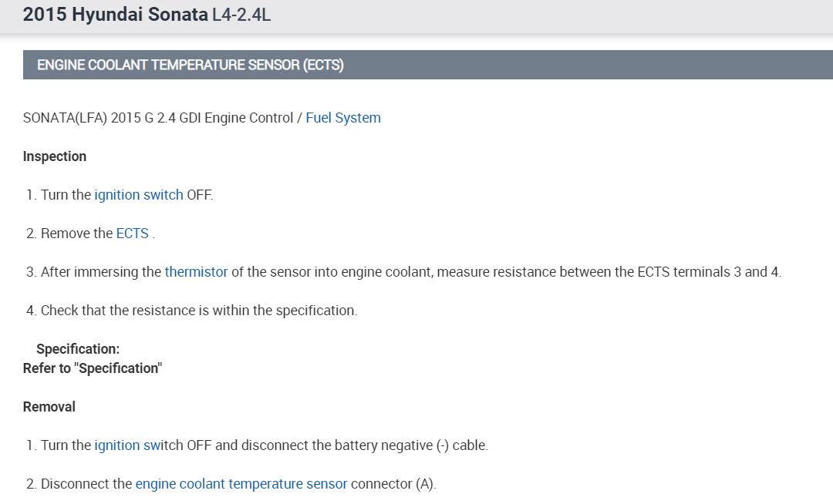Click the L4-2.4L engine label
Screen dimensions: 833x504
(x=241, y=15)
